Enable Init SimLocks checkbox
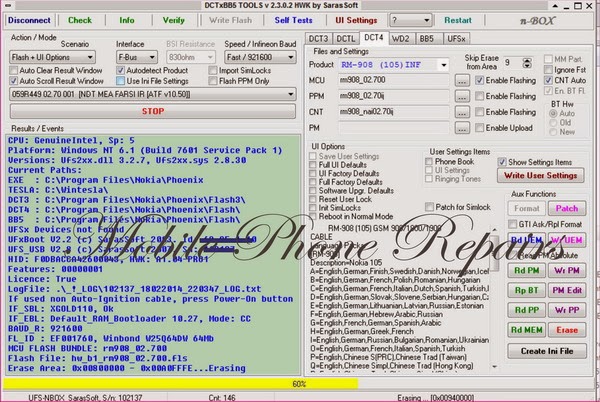600x402 pixels. coord(313,208)
